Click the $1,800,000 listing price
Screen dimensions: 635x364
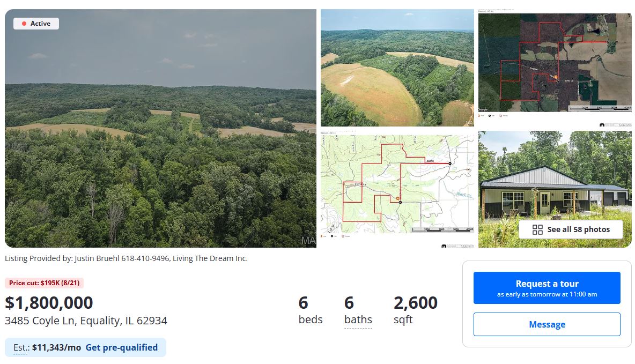point(49,303)
